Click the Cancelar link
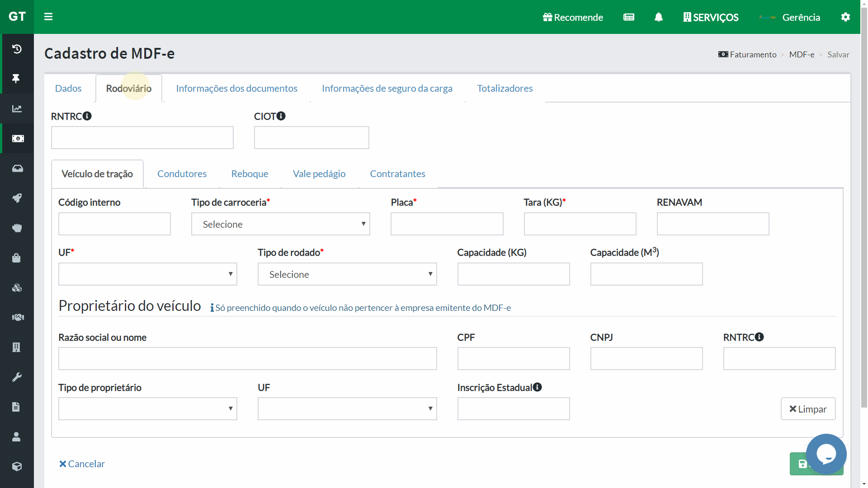Image resolution: width=868 pixels, height=488 pixels. [82, 464]
